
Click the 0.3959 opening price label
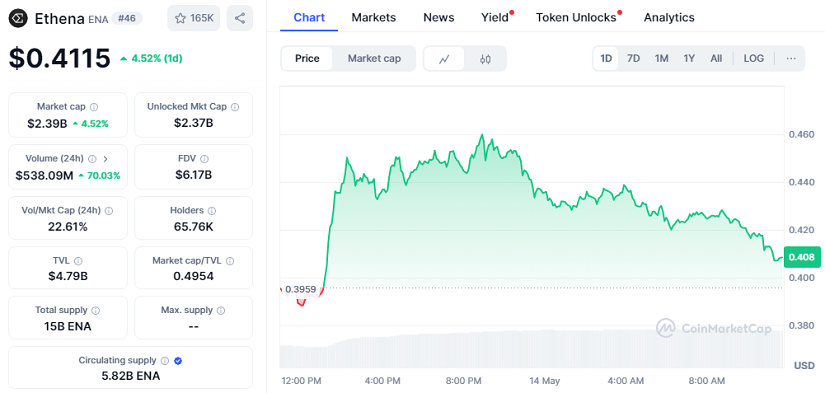[x=300, y=289]
